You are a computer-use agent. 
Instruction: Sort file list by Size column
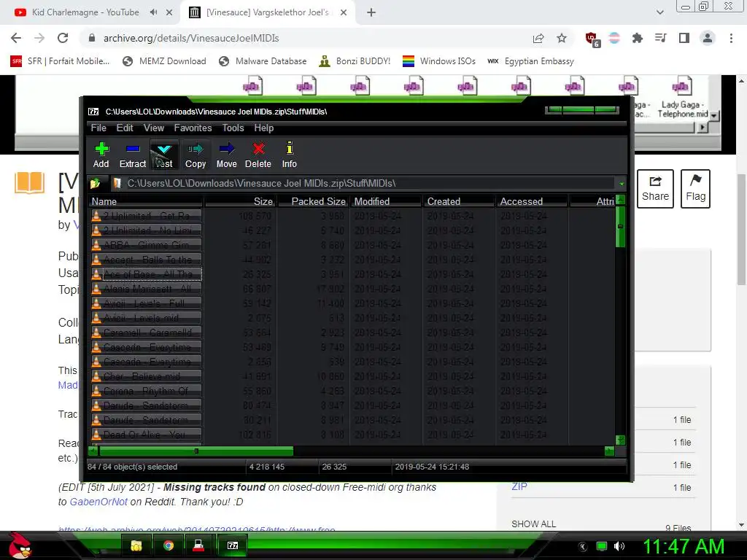(x=240, y=201)
